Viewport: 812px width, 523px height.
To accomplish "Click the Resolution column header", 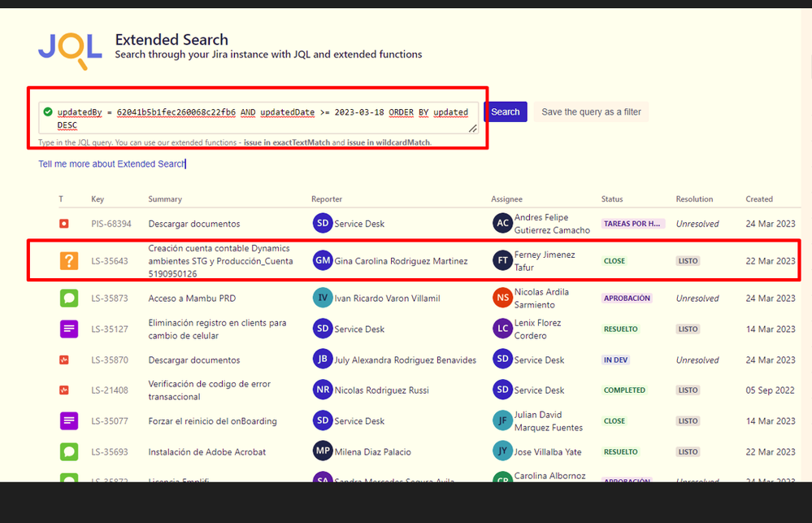I will coord(694,199).
